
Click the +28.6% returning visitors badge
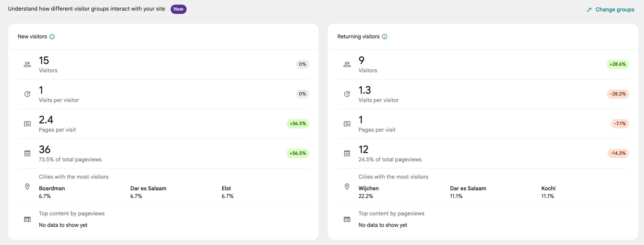point(617,64)
